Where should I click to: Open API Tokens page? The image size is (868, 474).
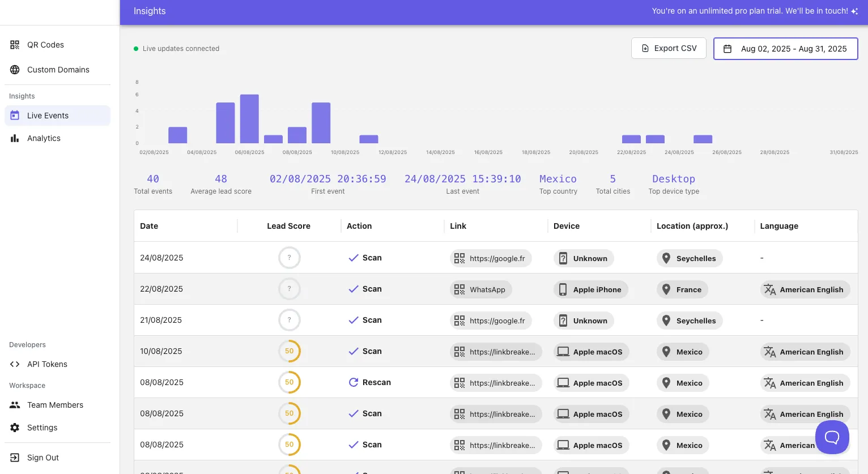pyautogui.click(x=57, y=364)
